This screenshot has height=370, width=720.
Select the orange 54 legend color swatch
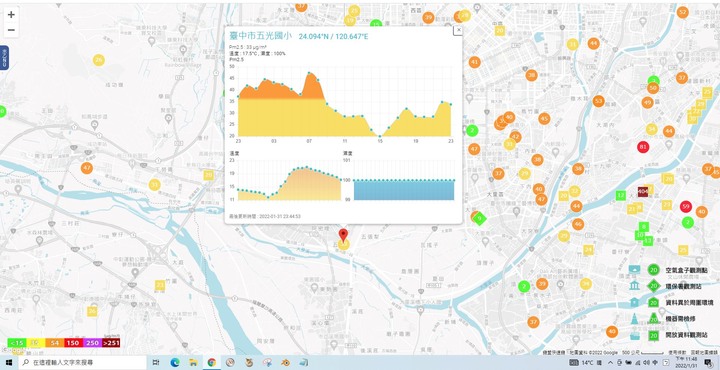pyautogui.click(x=54, y=343)
